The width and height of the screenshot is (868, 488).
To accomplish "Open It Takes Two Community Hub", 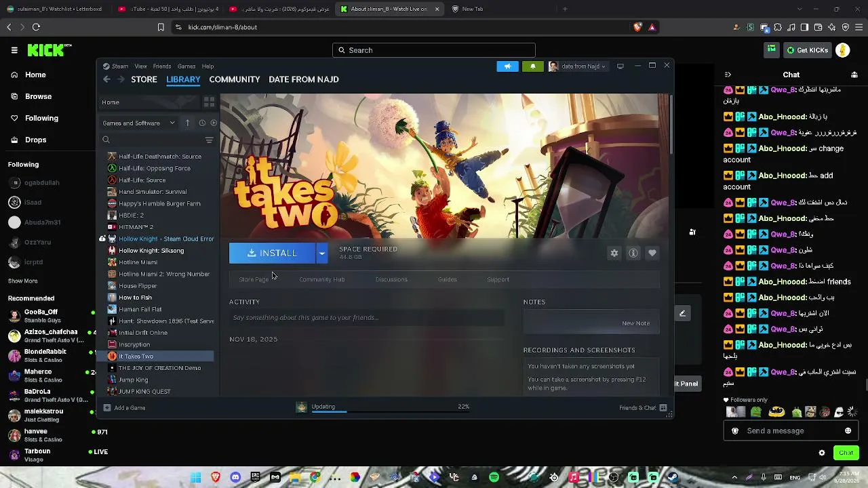I will (322, 279).
